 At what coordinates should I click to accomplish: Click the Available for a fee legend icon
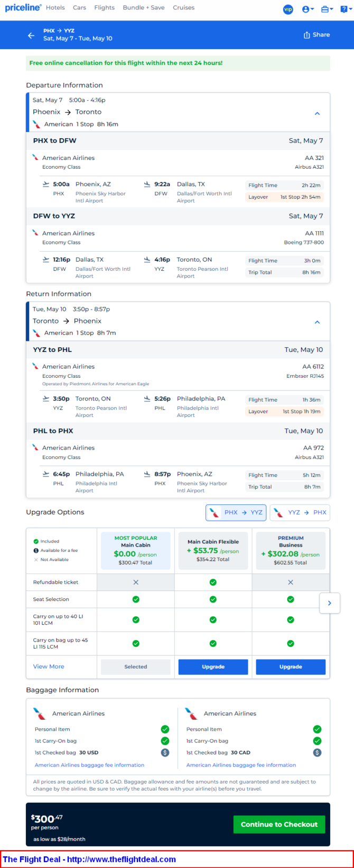[36, 550]
